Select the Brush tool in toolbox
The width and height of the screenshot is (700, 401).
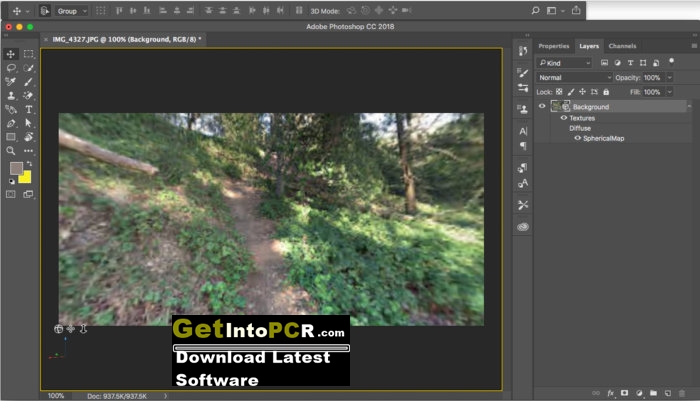[x=29, y=82]
